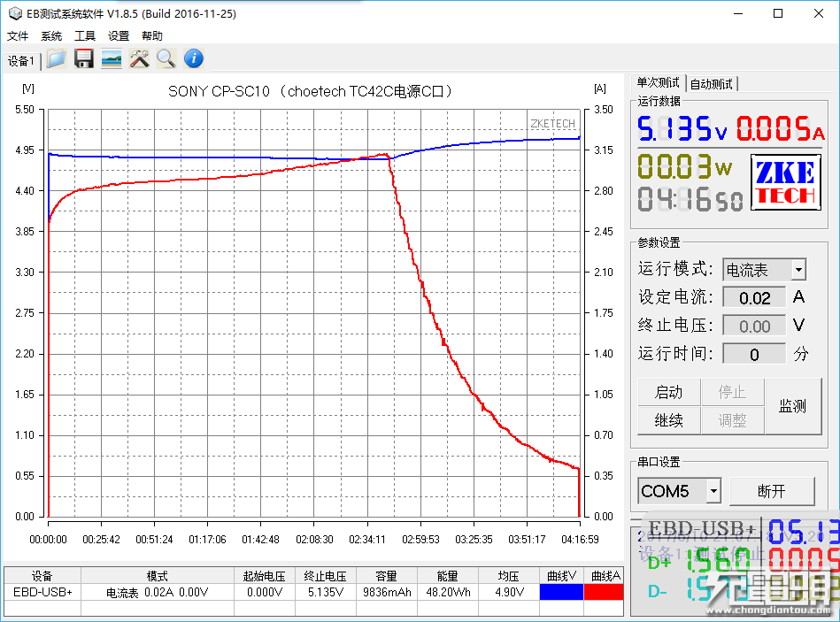This screenshot has width=840, height=622.
Task: Click the 0.000V start voltage cell
Action: (265, 592)
